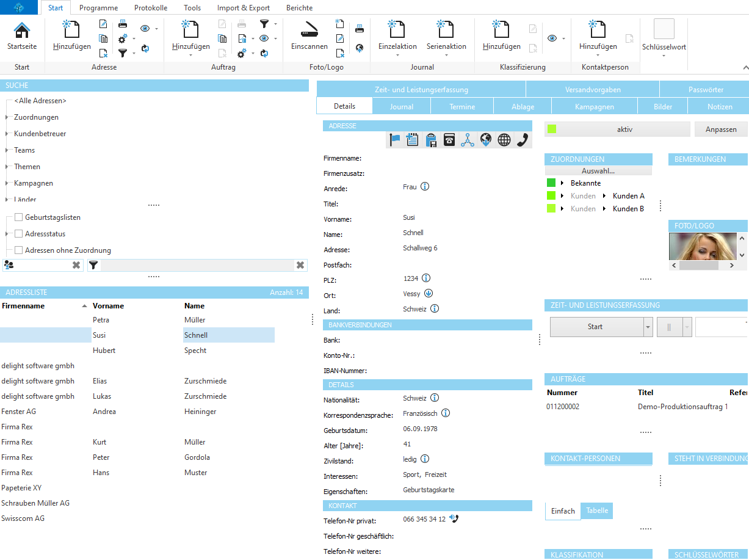Open order link 011200002 in Aufträge
This screenshot has height=560, width=749.
tap(562, 405)
